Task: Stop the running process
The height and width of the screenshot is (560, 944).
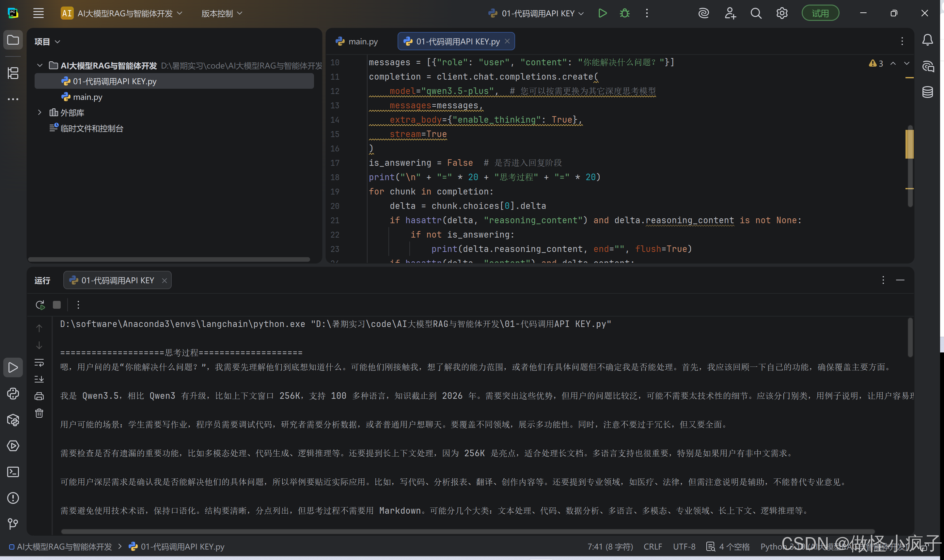Action: click(56, 304)
